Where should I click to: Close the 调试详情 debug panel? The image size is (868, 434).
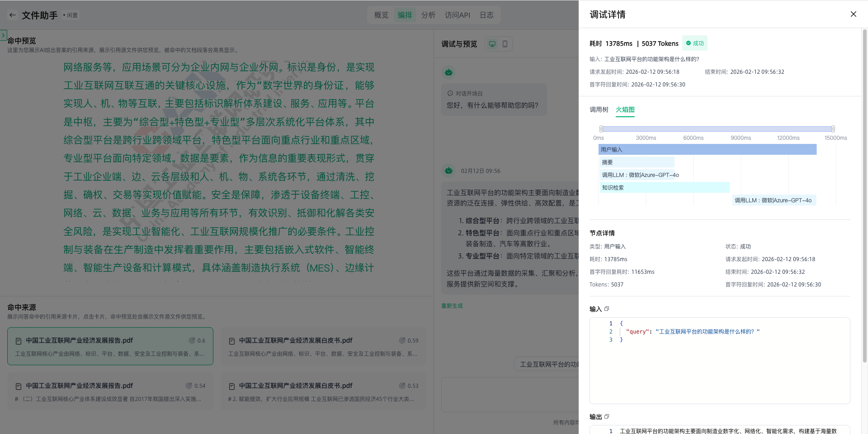pyautogui.click(x=853, y=14)
